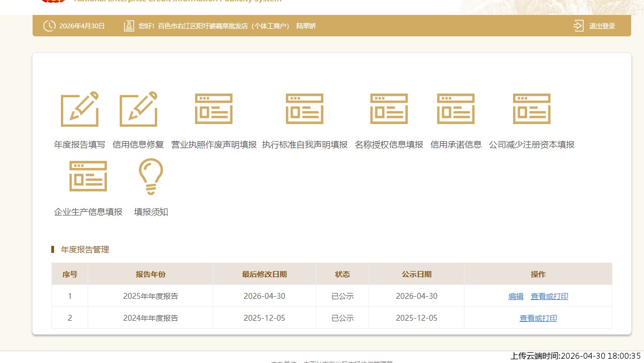Edit the 2025年年度报告 via 编辑 link
This screenshot has width=644, height=363.
[516, 296]
